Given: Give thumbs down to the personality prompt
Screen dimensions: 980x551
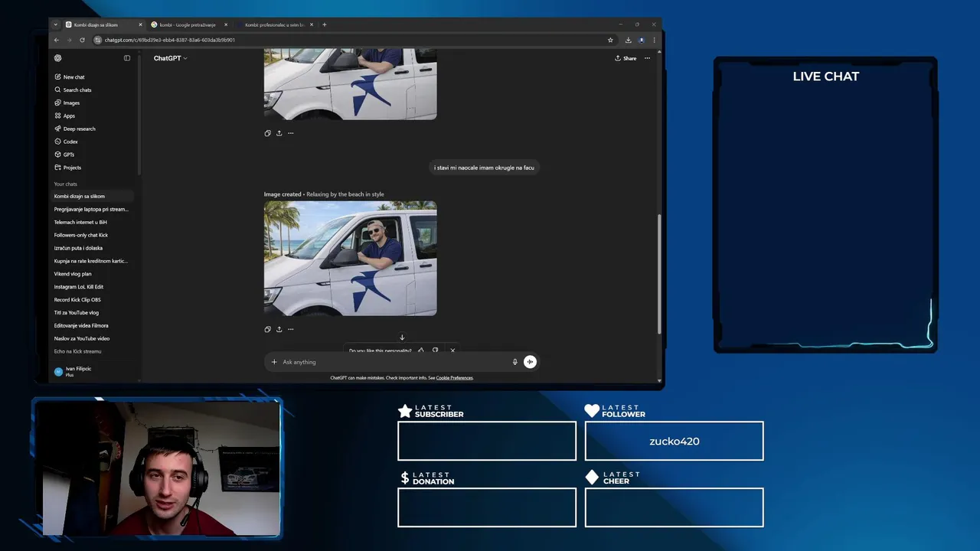Looking at the screenshot, I should click(435, 350).
